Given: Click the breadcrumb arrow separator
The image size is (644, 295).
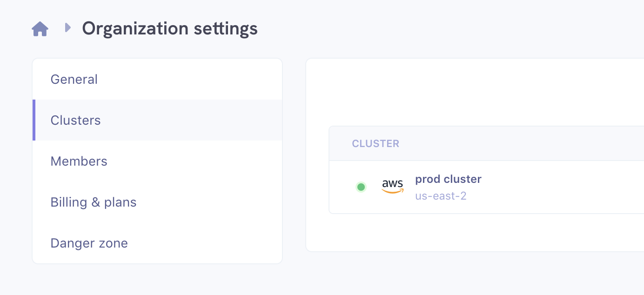Looking at the screenshot, I should click(68, 28).
